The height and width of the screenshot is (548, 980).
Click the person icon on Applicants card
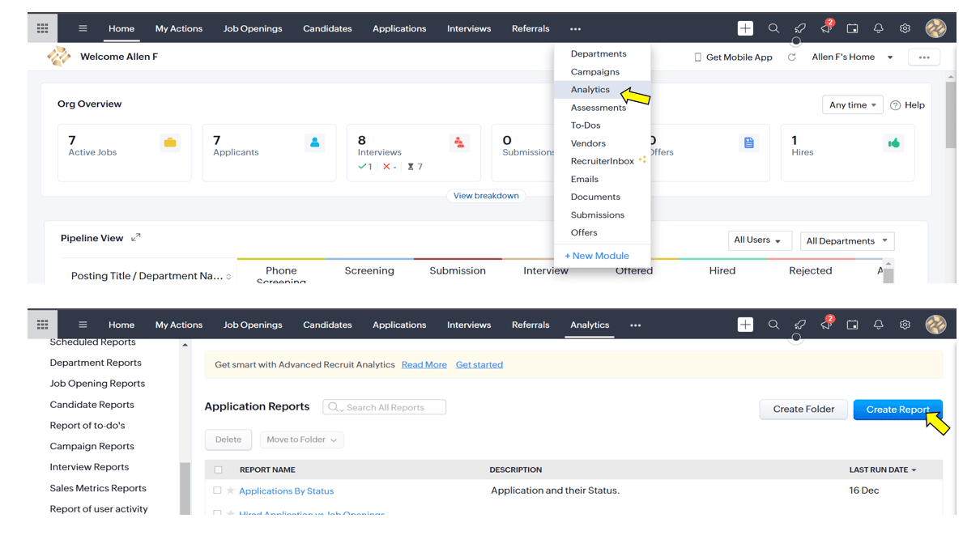315,143
